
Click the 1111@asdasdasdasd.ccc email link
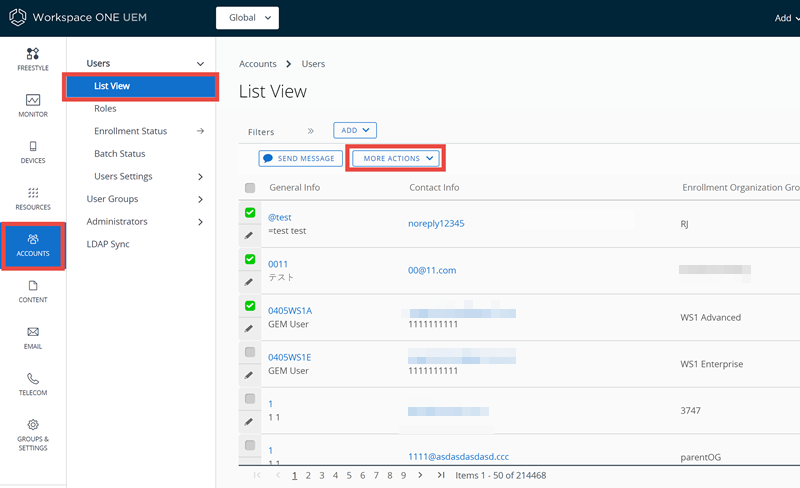point(459,457)
